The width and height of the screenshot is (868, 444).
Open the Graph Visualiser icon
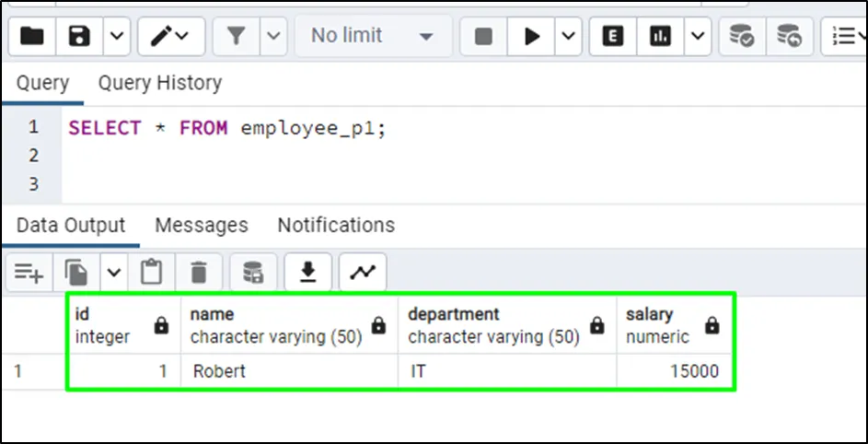363,272
